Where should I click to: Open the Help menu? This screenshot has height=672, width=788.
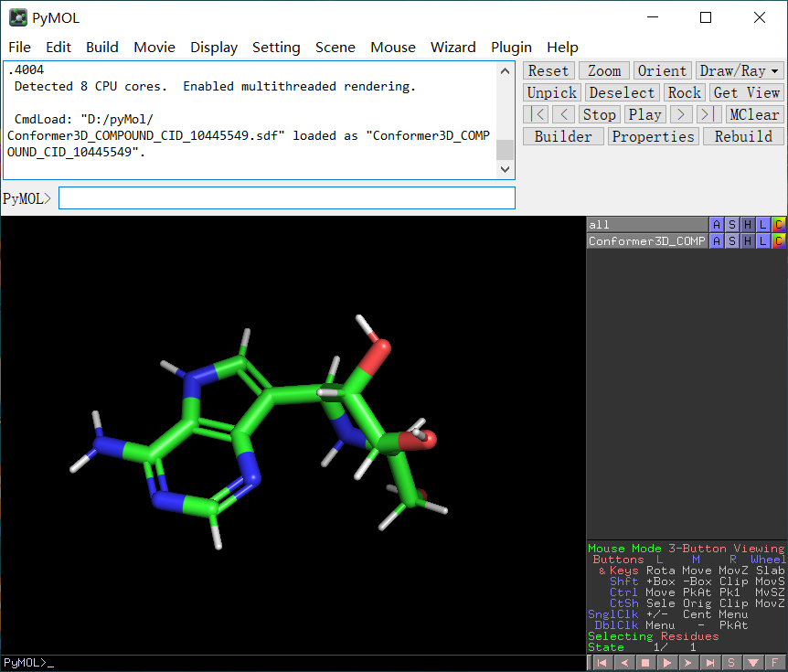(562, 48)
